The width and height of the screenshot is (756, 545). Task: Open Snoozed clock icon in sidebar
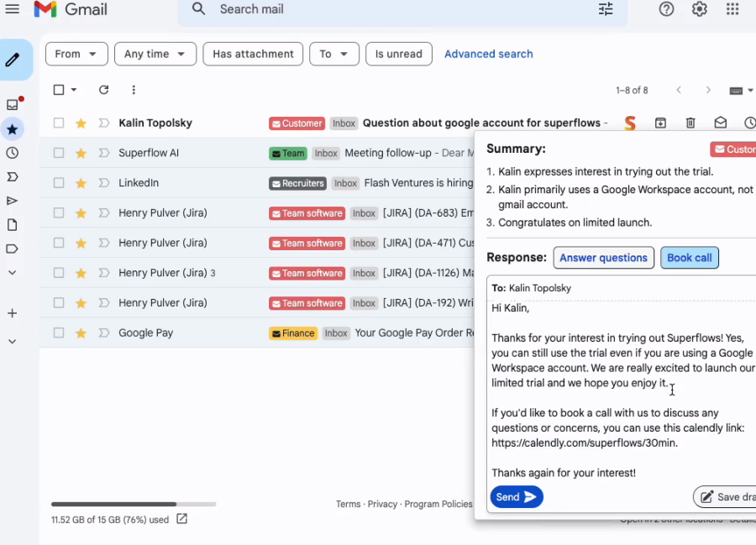click(x=13, y=153)
